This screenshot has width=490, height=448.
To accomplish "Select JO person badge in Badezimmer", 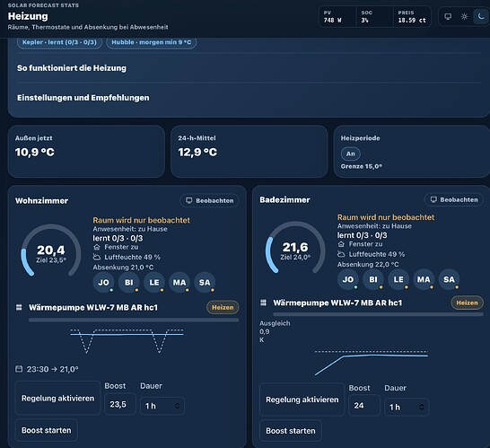I will point(348,279).
